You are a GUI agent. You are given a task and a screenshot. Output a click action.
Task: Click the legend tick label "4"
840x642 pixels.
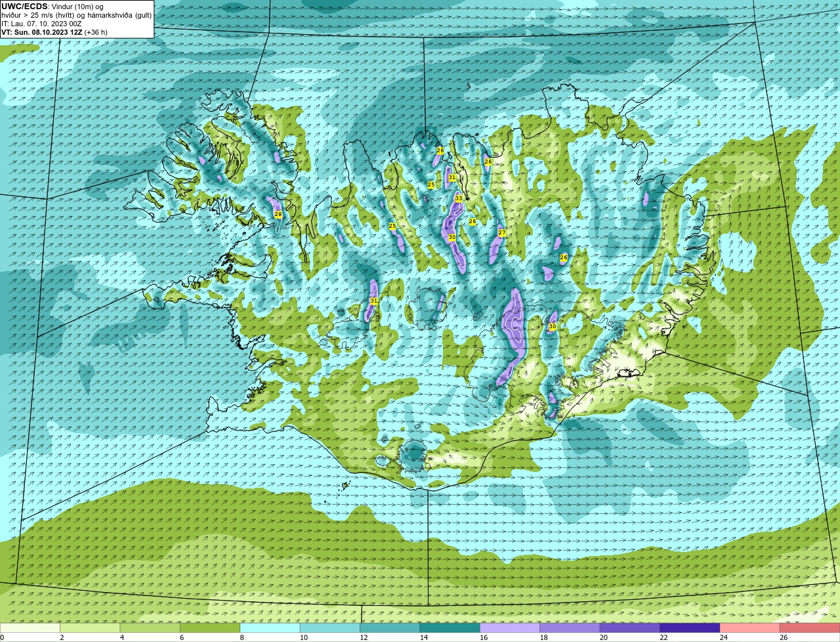(x=122, y=637)
